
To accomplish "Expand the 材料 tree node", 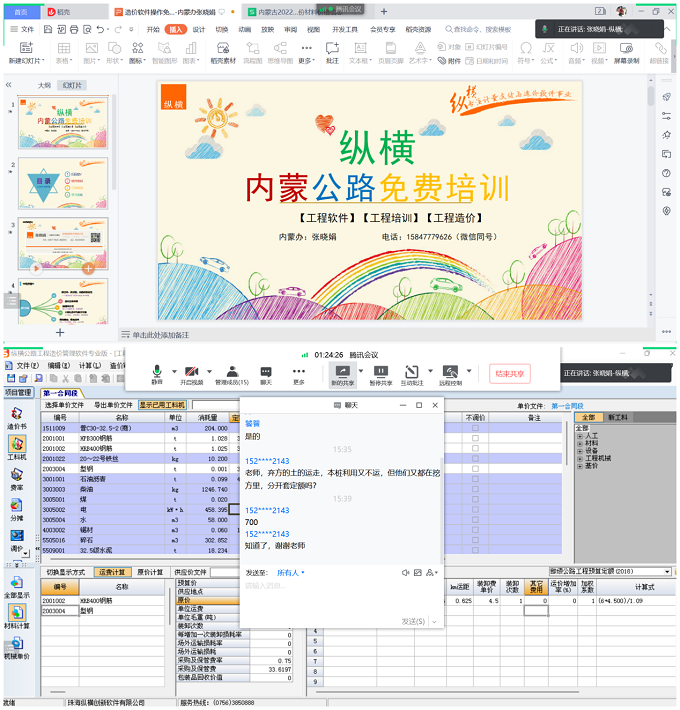I will pos(580,443).
